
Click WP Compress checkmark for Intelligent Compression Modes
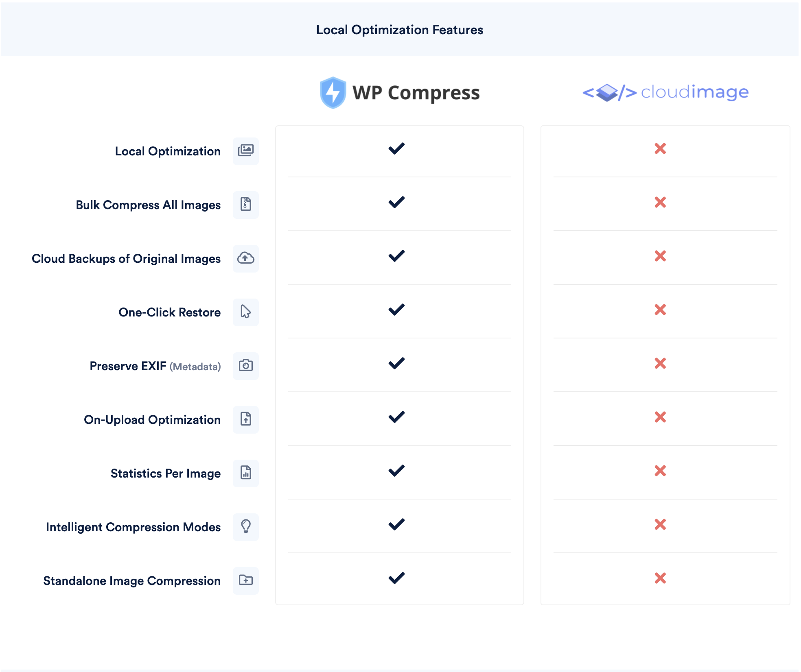[396, 524]
